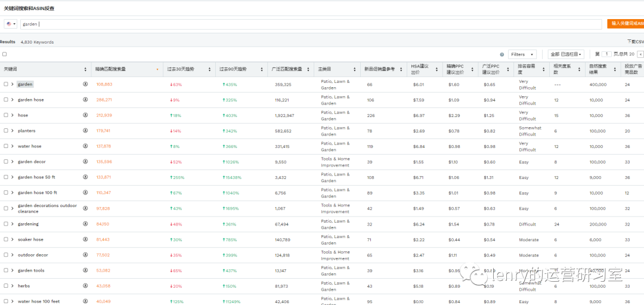Sort by 过去30天趋势 column arrows
Screen dimensions: 644x305
[x=209, y=69]
